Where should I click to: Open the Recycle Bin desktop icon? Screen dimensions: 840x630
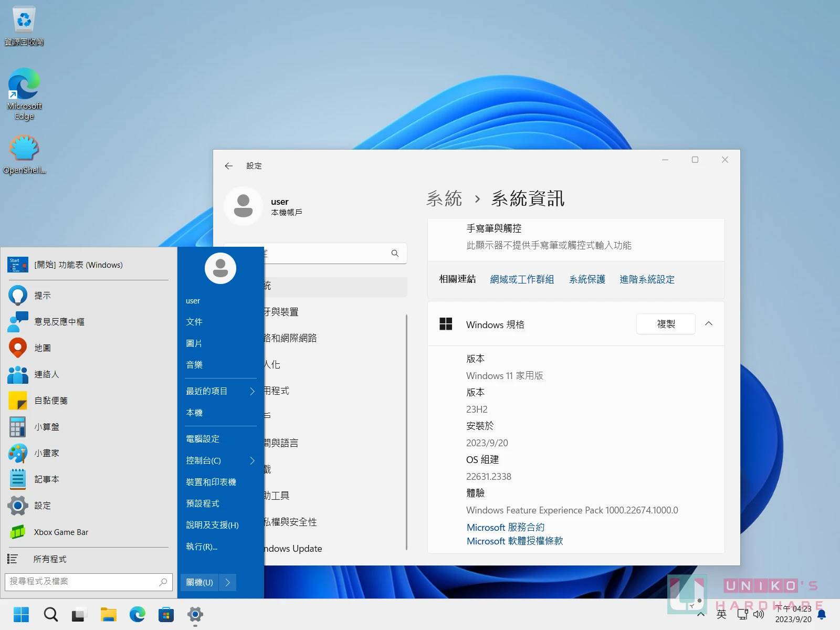[24, 26]
